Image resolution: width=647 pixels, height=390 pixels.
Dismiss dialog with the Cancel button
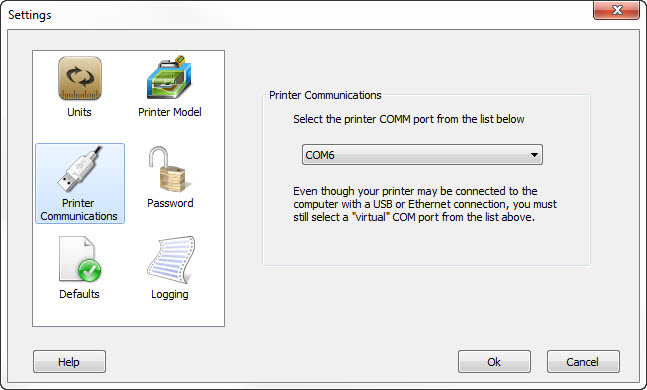pos(583,362)
